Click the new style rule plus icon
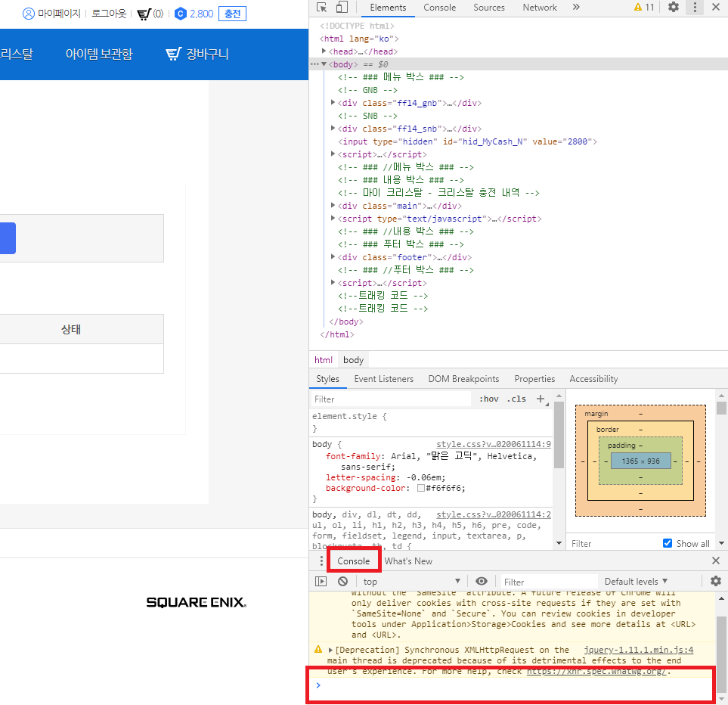This screenshot has height=705, width=728. pos(541,399)
